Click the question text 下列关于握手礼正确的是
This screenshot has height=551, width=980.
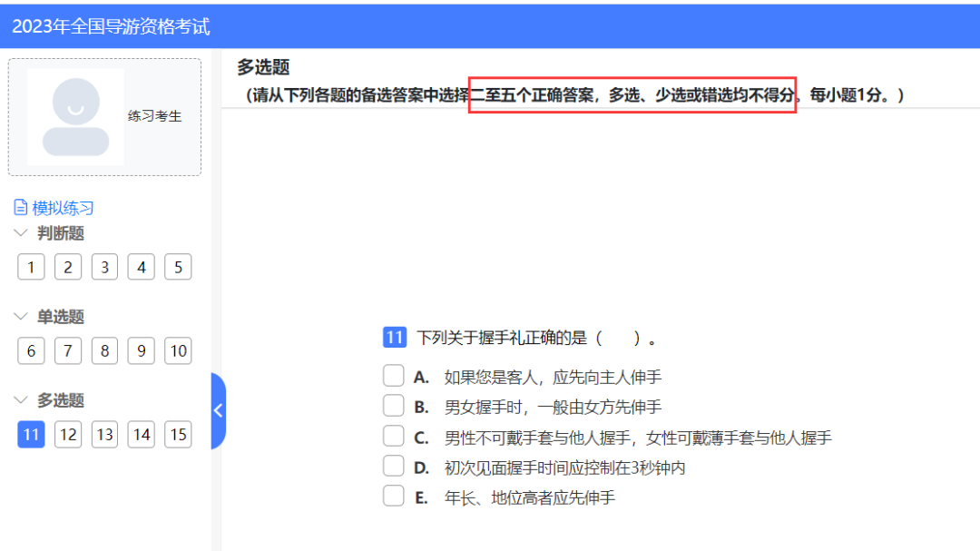point(502,339)
